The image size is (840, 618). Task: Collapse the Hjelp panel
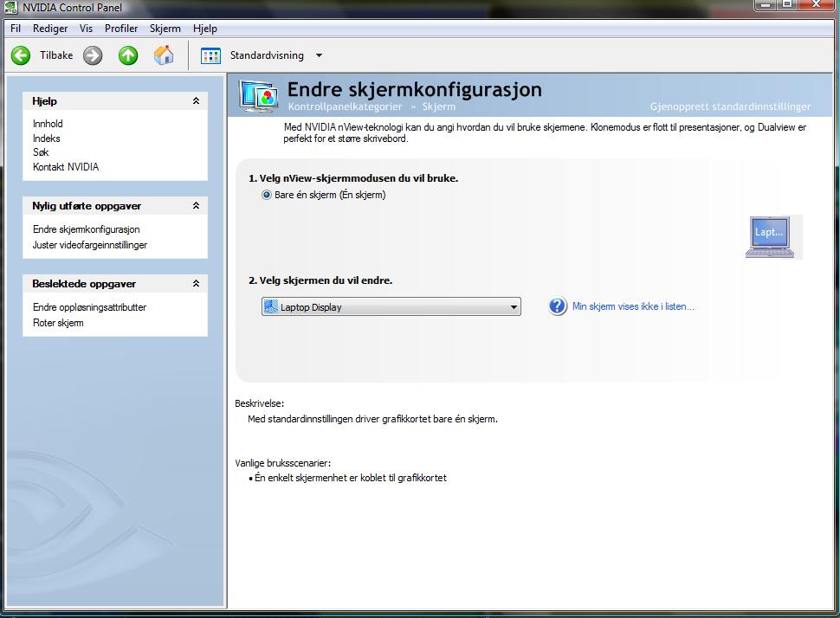coord(196,100)
